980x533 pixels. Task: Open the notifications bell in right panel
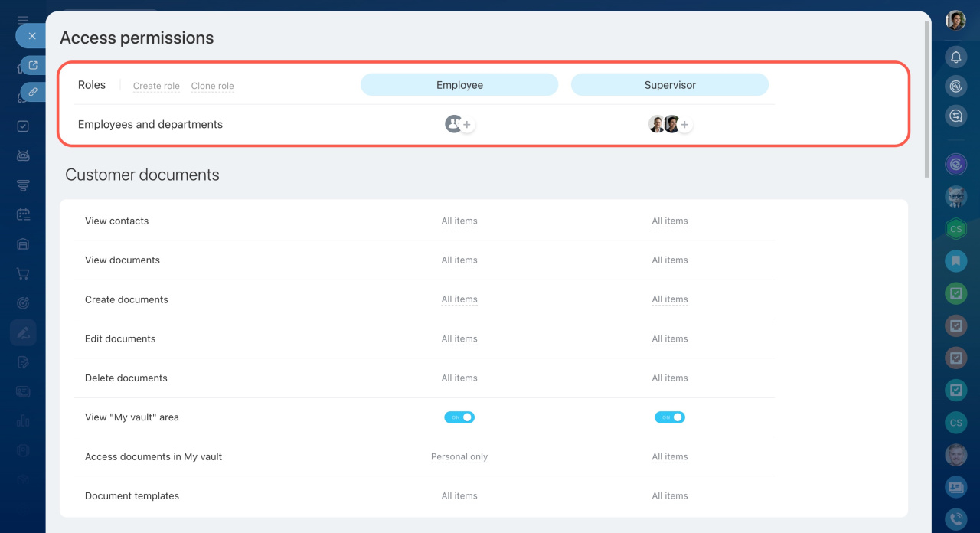tap(955, 57)
